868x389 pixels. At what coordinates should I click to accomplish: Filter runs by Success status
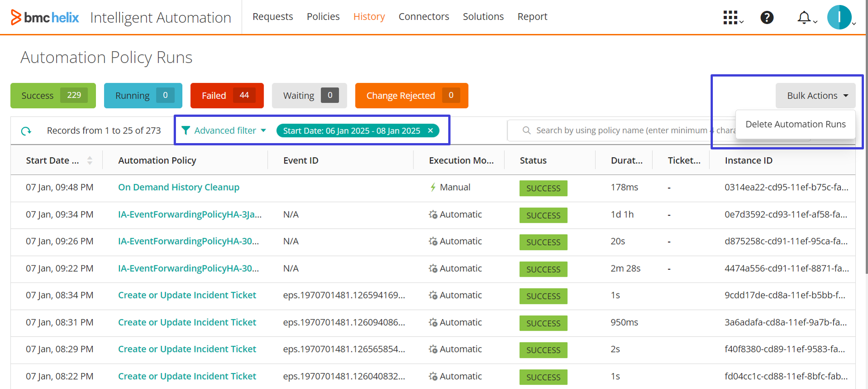53,96
